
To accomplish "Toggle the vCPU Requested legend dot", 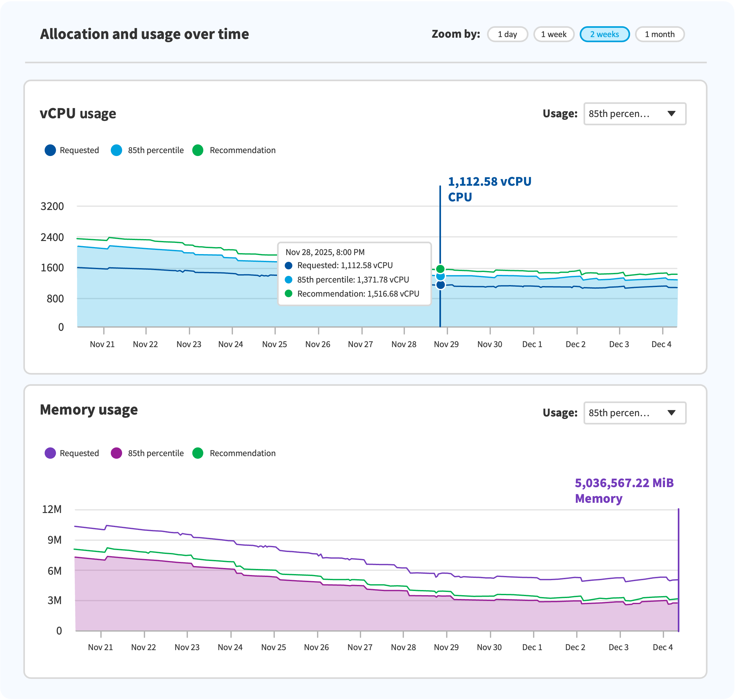I will point(50,150).
